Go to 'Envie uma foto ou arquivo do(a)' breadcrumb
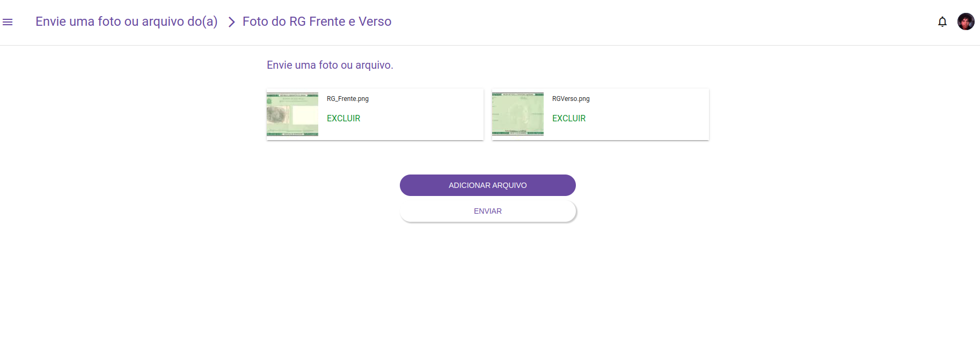This screenshot has height=356, width=980. coord(127,21)
